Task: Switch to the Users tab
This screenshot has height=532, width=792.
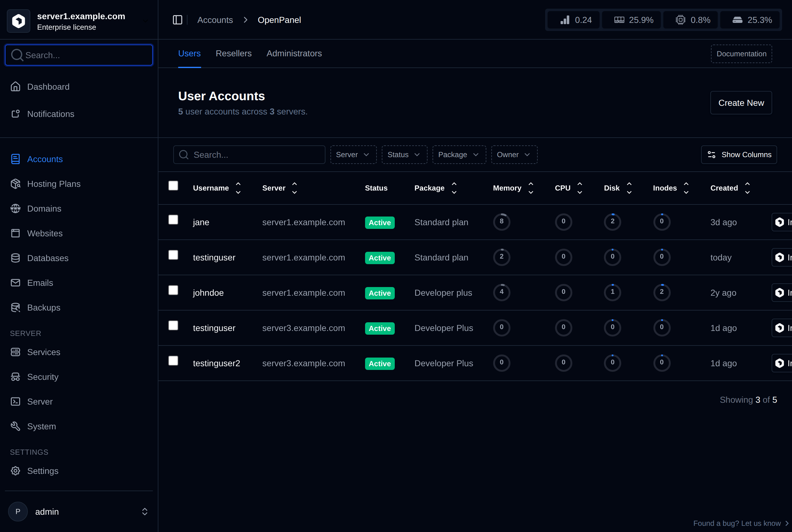Action: (x=189, y=54)
